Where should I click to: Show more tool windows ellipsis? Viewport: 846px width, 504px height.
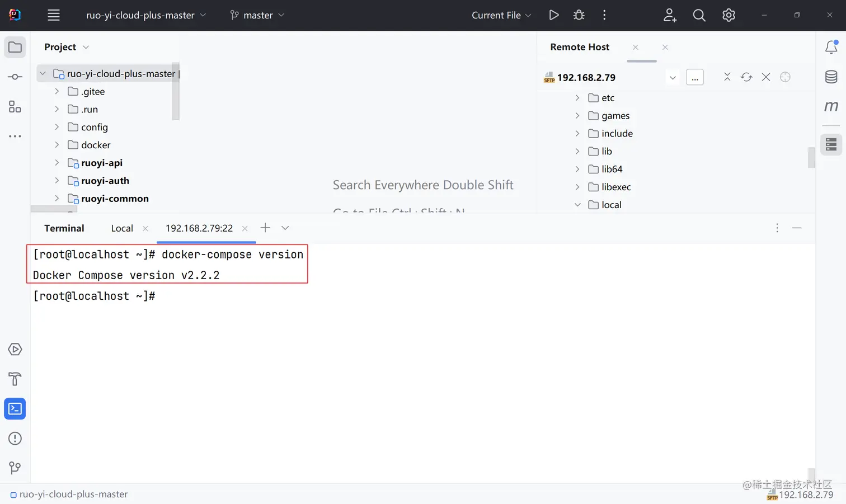(15, 136)
